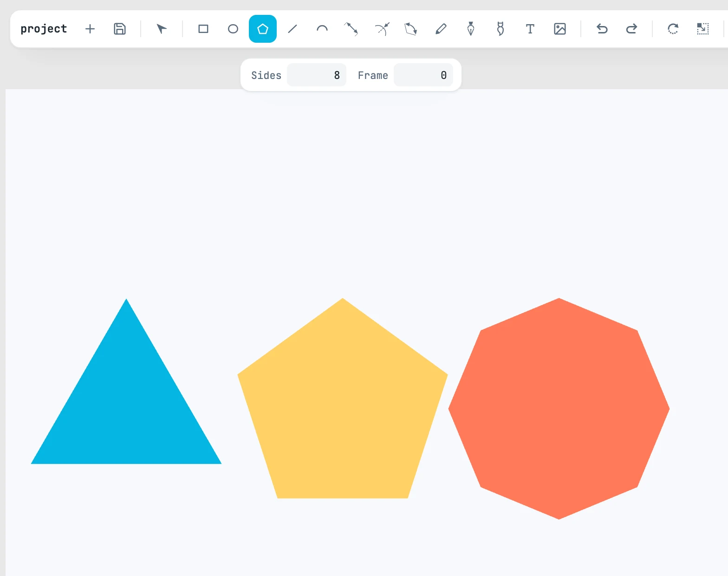Select the pen nib tool
728x576 pixels.
[471, 29]
